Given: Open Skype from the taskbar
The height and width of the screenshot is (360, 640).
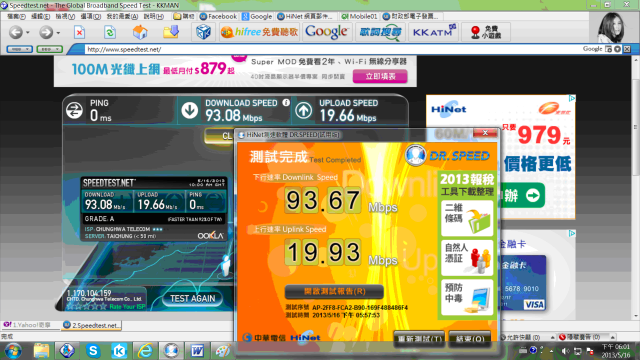Looking at the screenshot, I should (x=93, y=351).
